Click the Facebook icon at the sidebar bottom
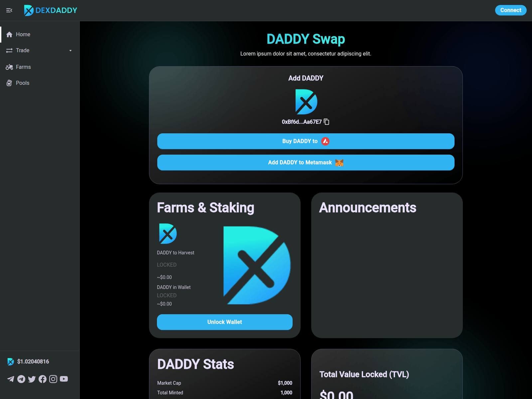 click(x=43, y=379)
